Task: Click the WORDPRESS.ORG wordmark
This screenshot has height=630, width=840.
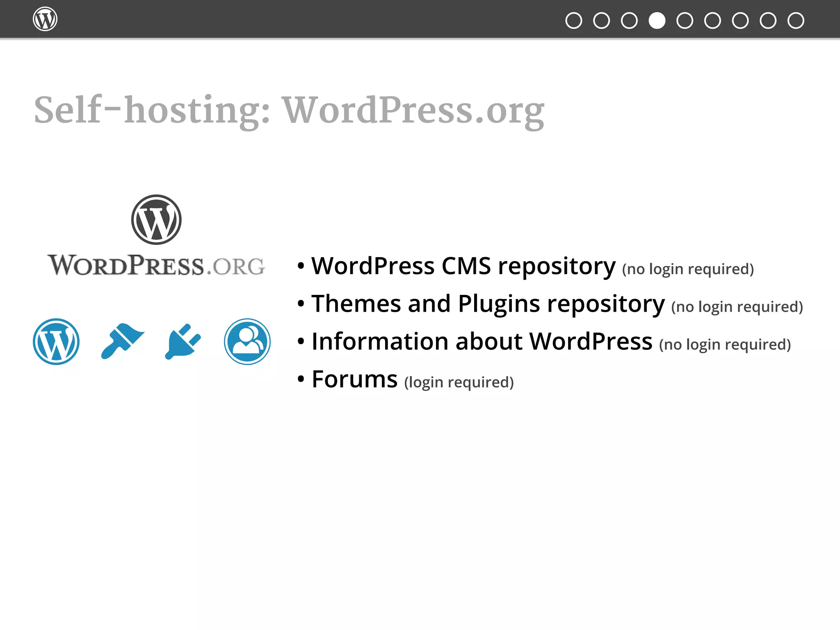Action: [156, 265]
